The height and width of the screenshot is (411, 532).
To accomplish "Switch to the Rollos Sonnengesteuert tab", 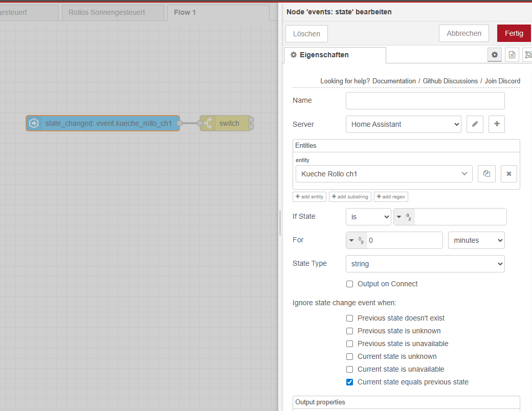I will pyautogui.click(x=113, y=12).
